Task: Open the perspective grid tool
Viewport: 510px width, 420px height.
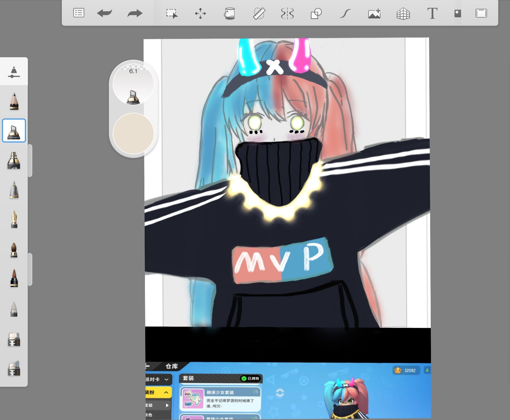Action: [403, 13]
